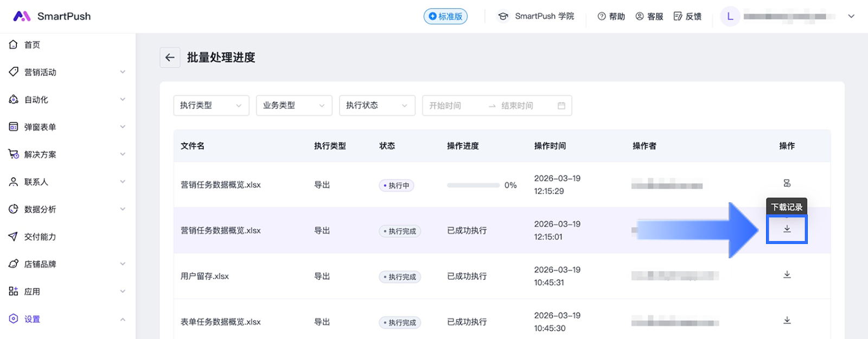Open 帮助 help in the top bar
This screenshot has width=868, height=339.
[611, 16]
